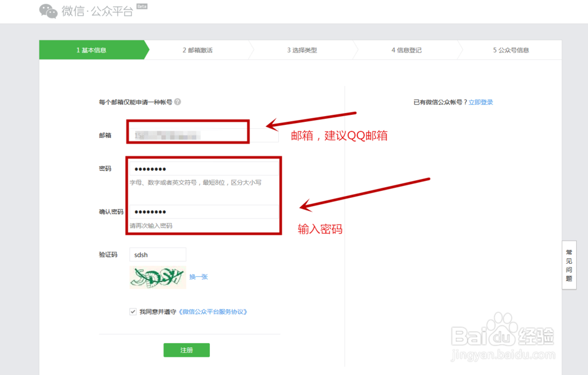Select step 4 信息登记 tab
The width and height of the screenshot is (588, 375).
coord(406,50)
